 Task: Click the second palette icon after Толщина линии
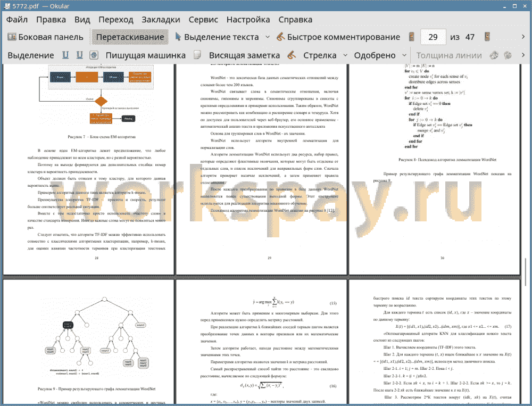(x=508, y=55)
